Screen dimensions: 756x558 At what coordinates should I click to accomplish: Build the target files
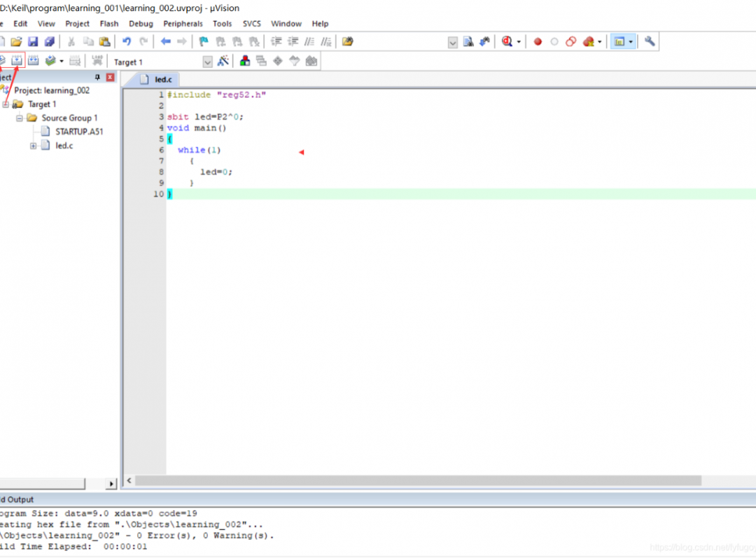[x=17, y=60]
